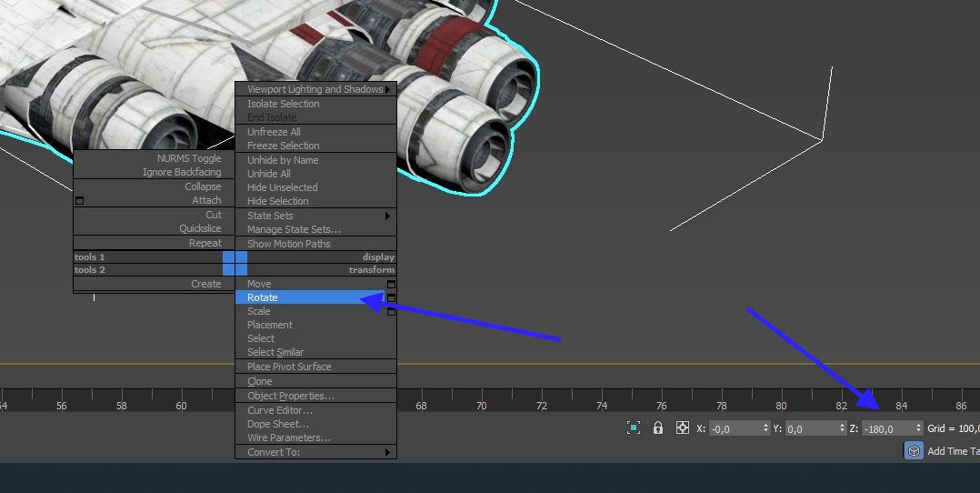Click the Y coordinate spinner arrows
This screenshot has width=980, height=493.
pos(842,428)
